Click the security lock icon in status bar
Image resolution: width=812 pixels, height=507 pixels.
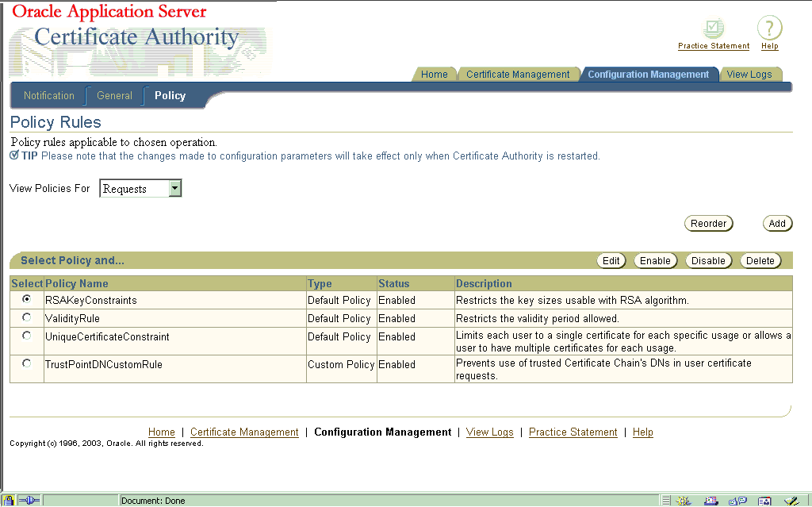9,501
